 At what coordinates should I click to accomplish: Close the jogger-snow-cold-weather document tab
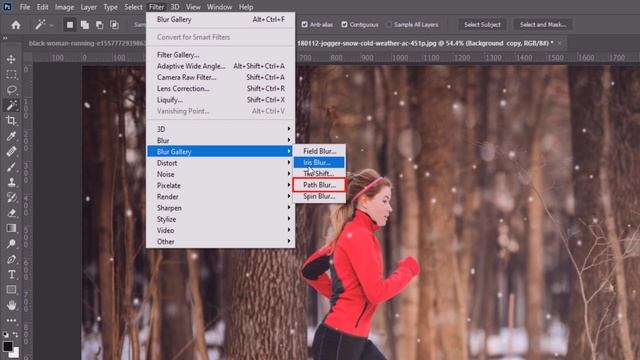[560, 43]
